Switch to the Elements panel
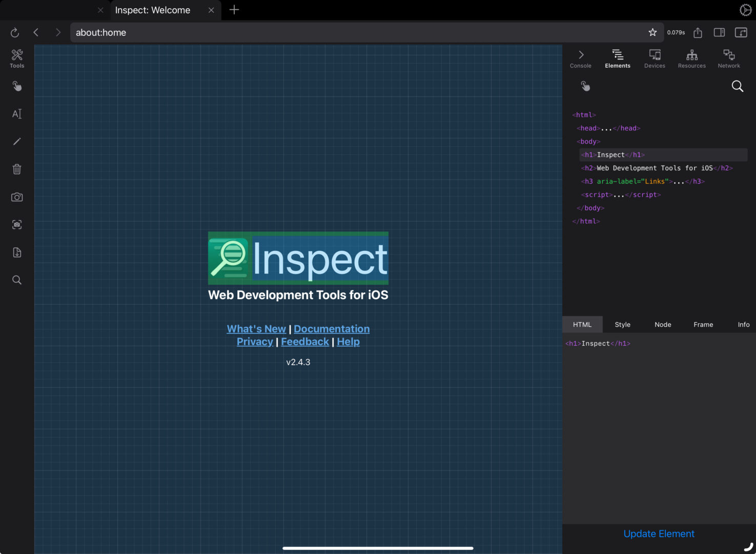The width and height of the screenshot is (756, 554). pyautogui.click(x=618, y=58)
